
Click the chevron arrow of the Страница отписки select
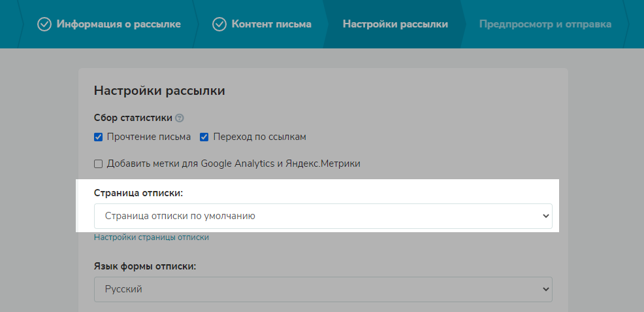pos(546,216)
